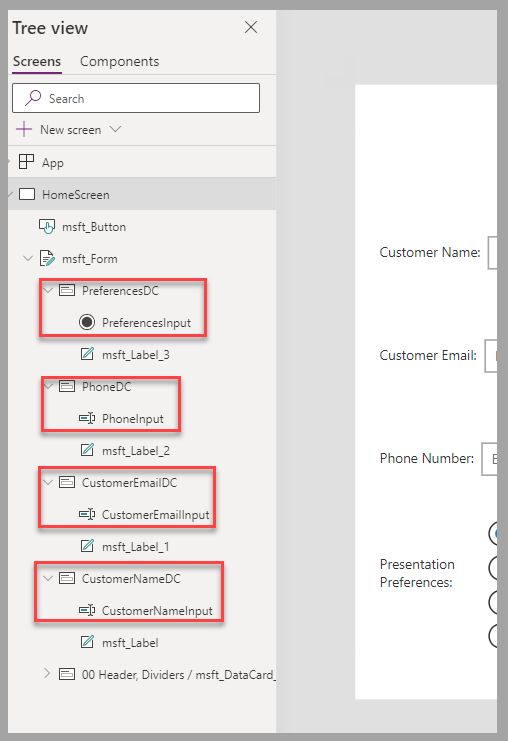Select 00 Header, Dividers / msft_DataCard item

pos(179,675)
